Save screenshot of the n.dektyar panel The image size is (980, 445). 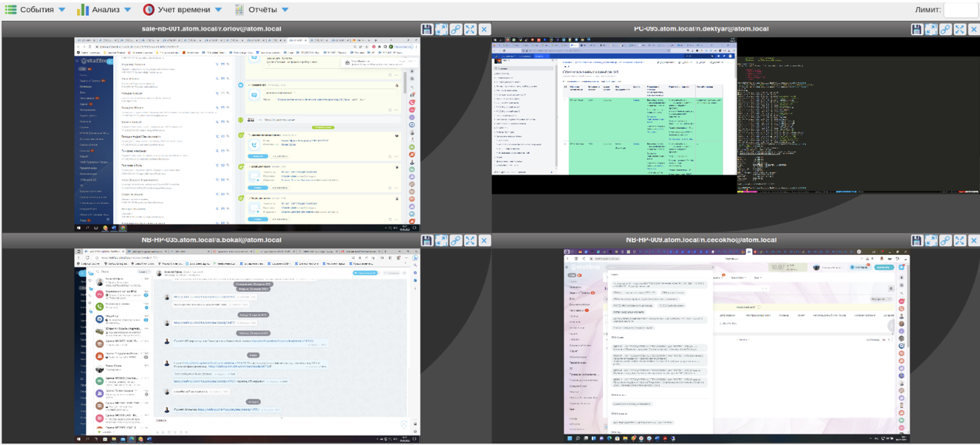[917, 29]
